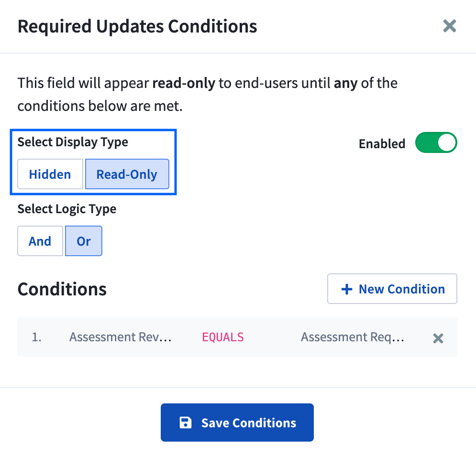476x455 pixels.
Task: Select the Or logic option
Action: [83, 241]
